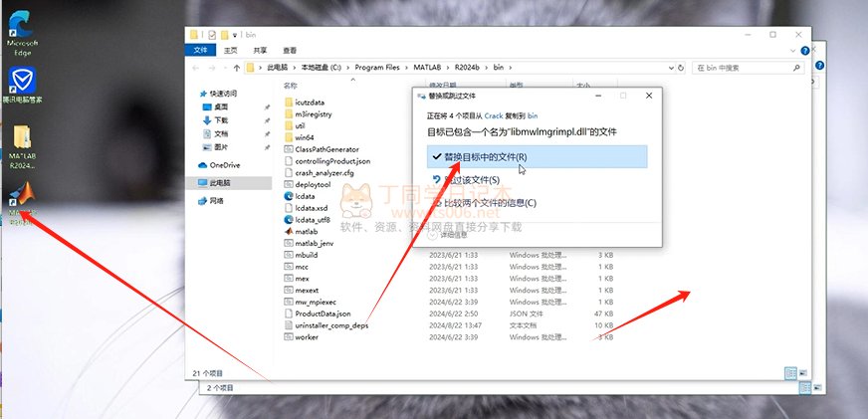Open the 查看 ribbon tab
Image resolution: width=868 pixels, height=419 pixels.
290,51
